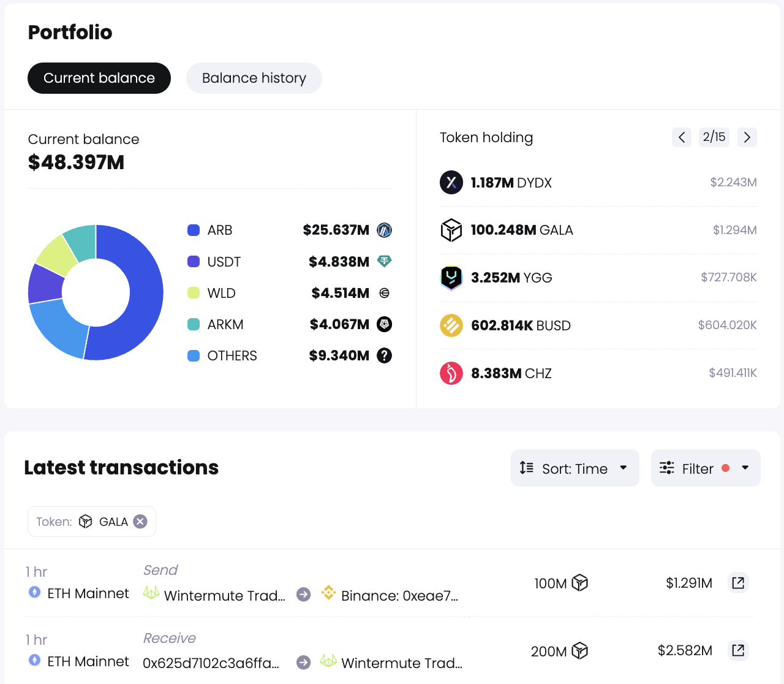Open the Sort: Time dropdown
The width and height of the screenshot is (784, 684).
(574, 468)
